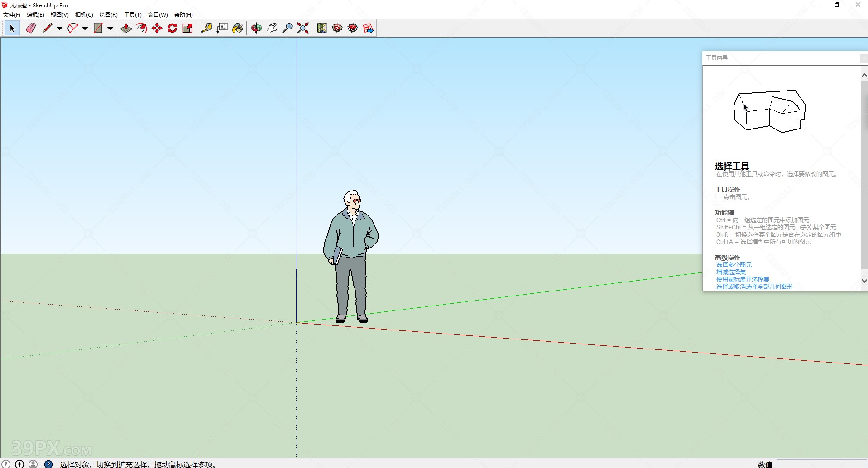Activate the Line tool
The image size is (868, 468).
[x=47, y=28]
